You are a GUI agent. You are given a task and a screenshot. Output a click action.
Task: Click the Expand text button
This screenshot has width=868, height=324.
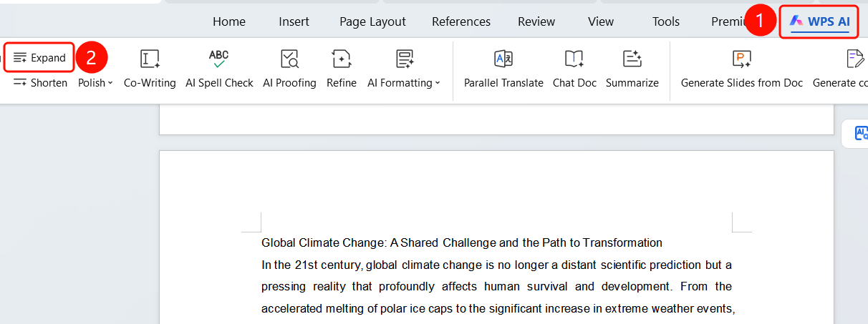click(x=39, y=57)
